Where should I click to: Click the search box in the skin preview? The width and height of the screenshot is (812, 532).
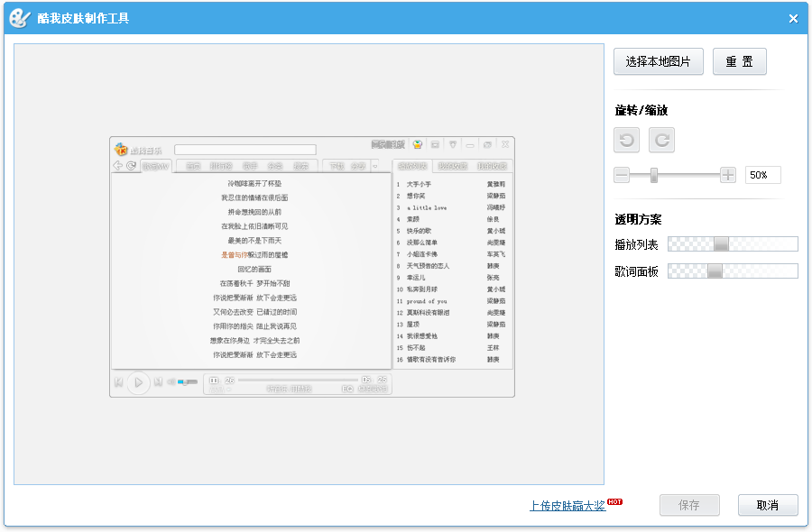(x=245, y=150)
